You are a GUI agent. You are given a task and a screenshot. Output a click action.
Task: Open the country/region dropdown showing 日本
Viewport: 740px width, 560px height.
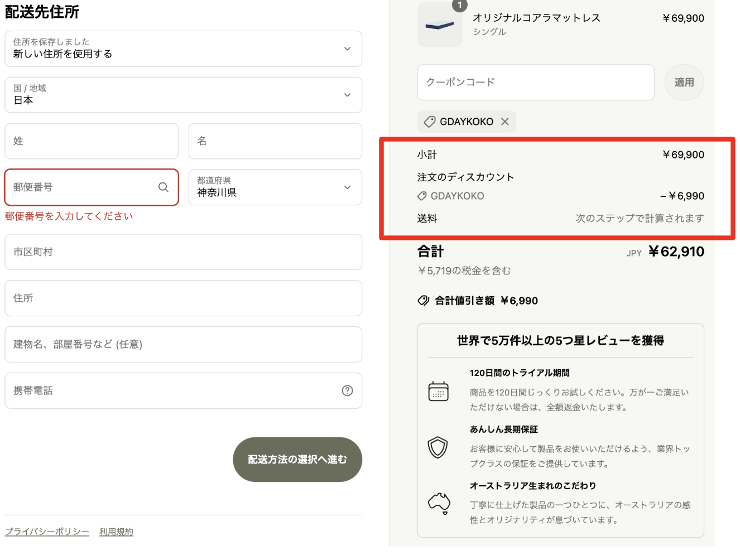click(x=184, y=95)
